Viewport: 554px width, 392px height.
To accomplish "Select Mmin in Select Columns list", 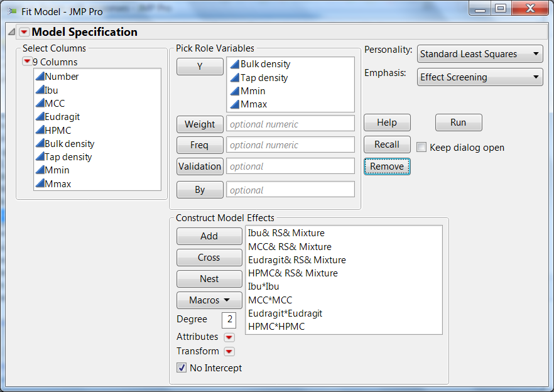I will click(97, 170).
